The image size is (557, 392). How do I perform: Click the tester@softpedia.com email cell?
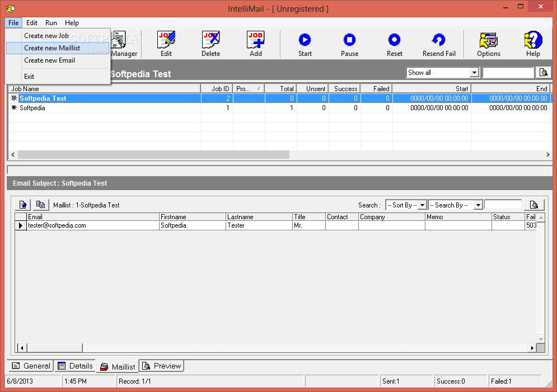tap(93, 225)
